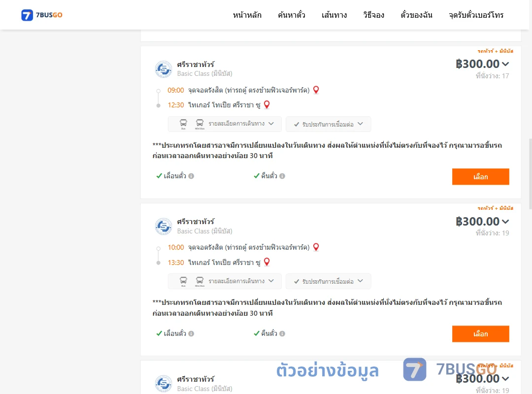Expand รับประกันการเชื่อมต่อ for the 10:00 trip
The width and height of the screenshot is (532, 394).
pyautogui.click(x=328, y=281)
